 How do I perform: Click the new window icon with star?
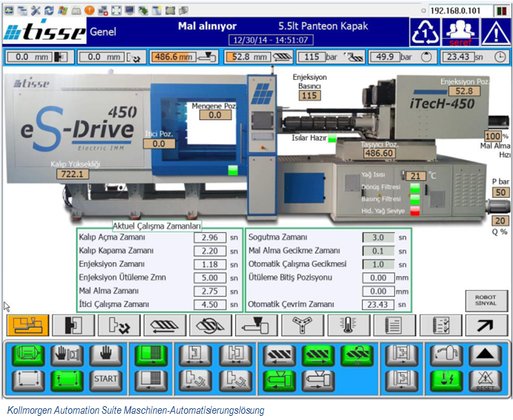coord(157,10)
